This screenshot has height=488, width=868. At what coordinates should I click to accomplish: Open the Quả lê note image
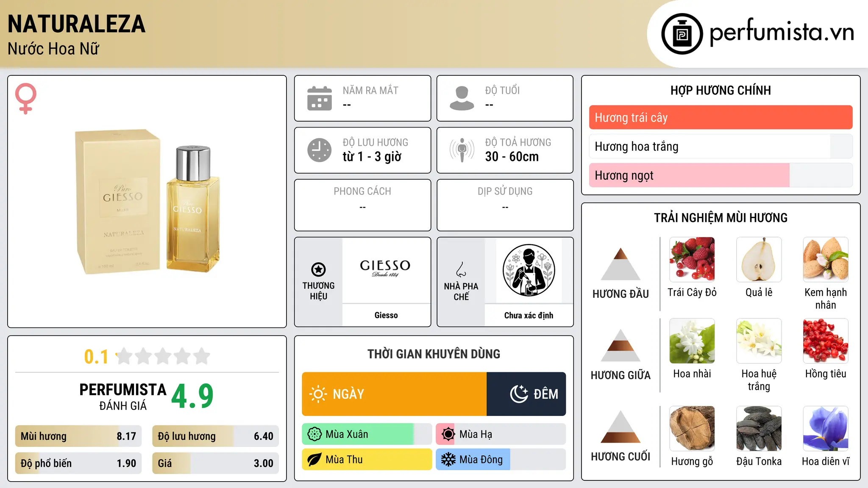tap(759, 259)
